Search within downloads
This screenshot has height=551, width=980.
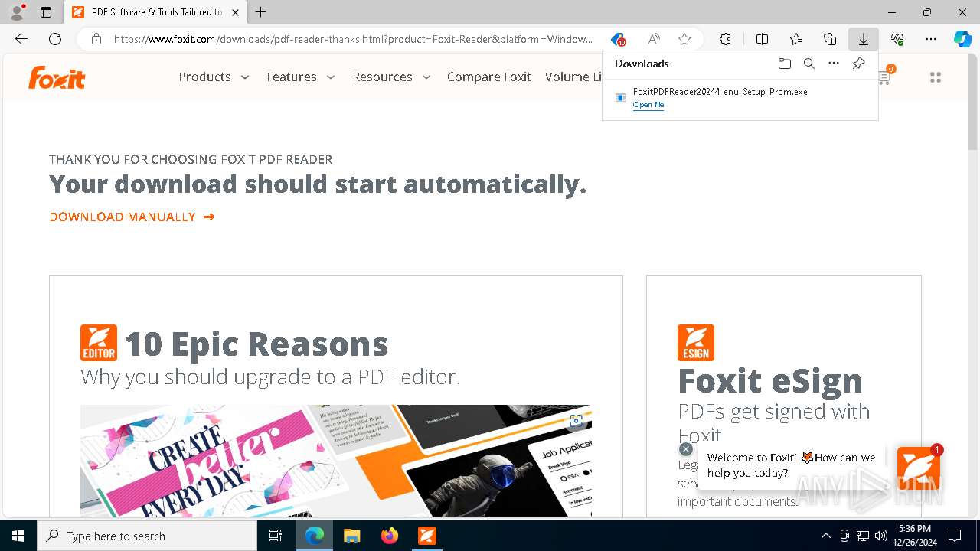[x=808, y=64]
